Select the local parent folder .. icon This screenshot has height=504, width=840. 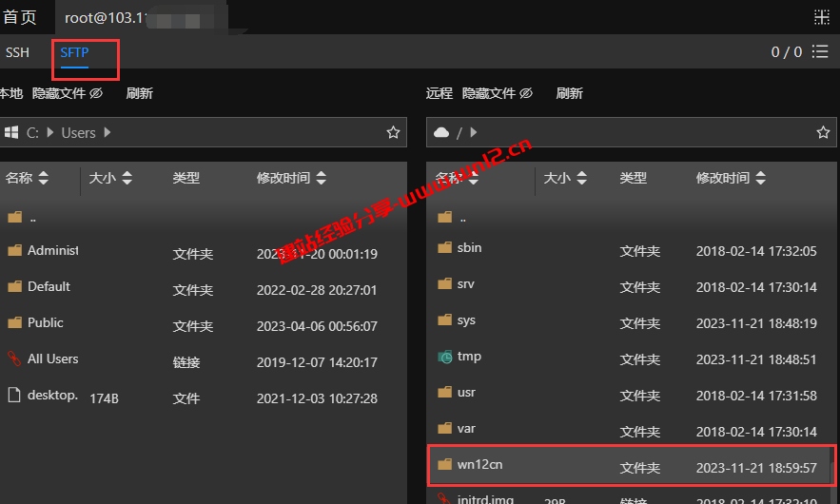pyautogui.click(x=15, y=217)
